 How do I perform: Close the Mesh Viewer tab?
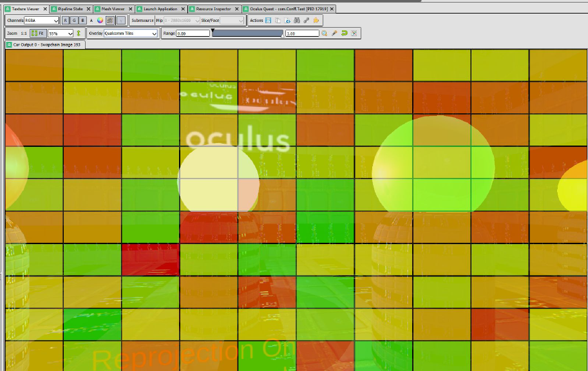(131, 8)
